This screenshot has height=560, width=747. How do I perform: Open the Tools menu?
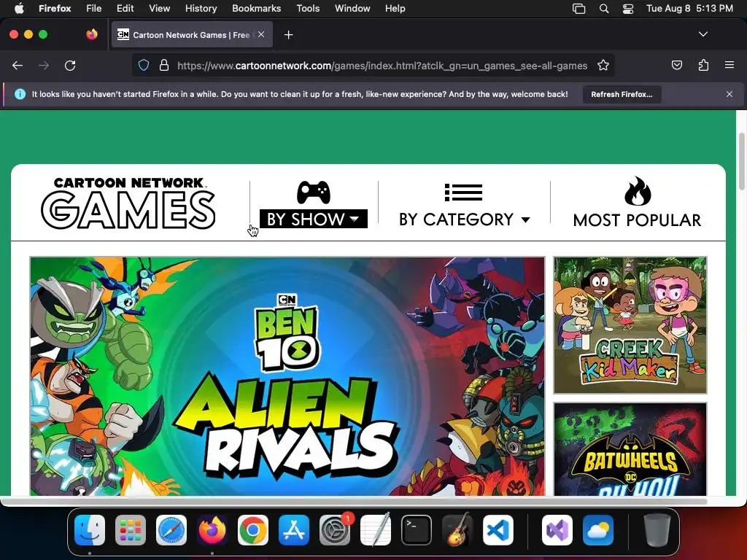pyautogui.click(x=308, y=8)
